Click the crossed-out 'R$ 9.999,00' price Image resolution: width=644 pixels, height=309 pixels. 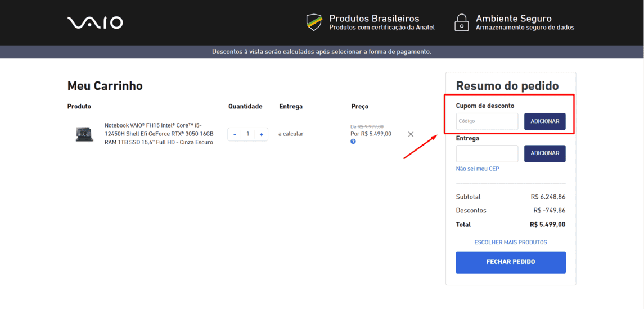click(371, 127)
